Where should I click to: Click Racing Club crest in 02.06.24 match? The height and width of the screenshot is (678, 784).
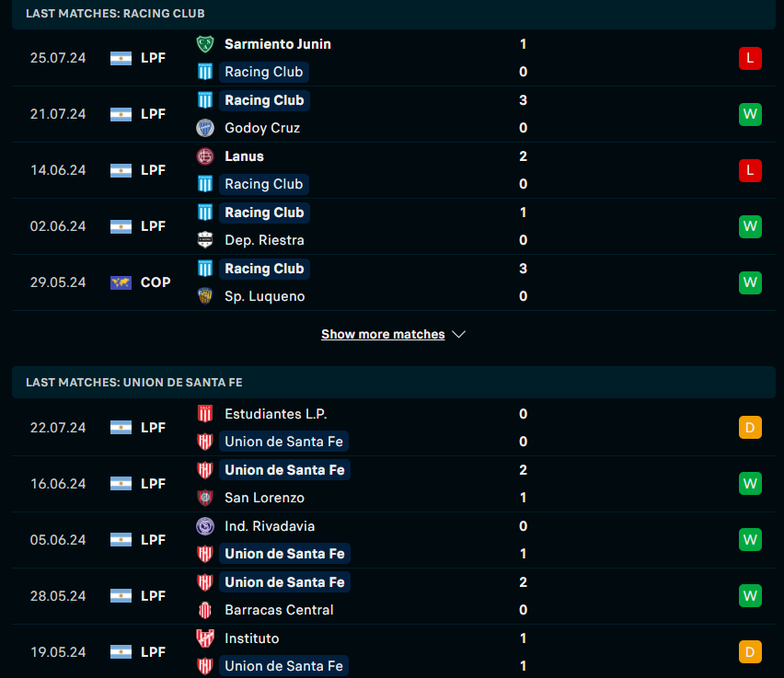point(205,213)
